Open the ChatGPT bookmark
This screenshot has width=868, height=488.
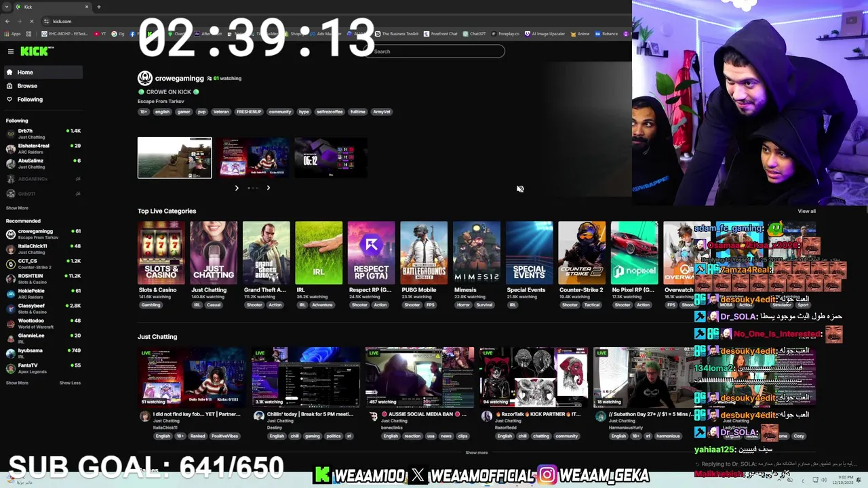474,34
